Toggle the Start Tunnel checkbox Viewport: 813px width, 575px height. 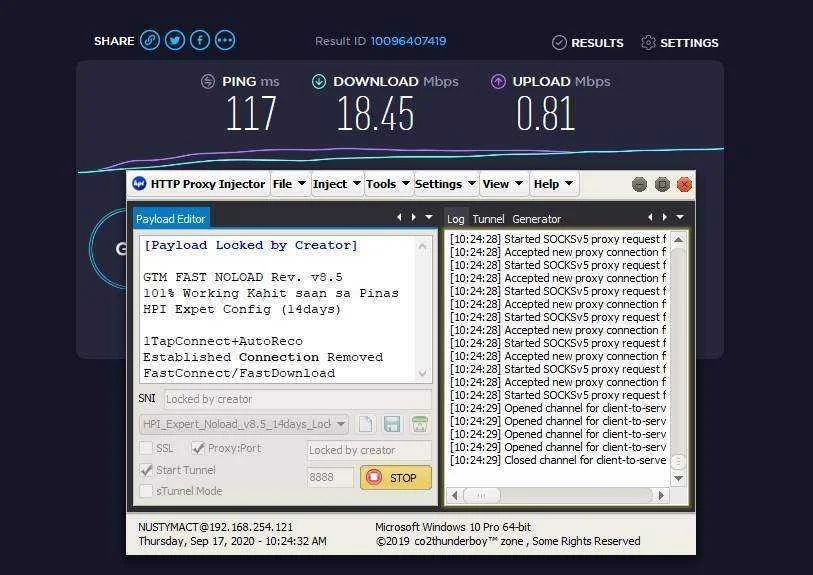tap(146, 470)
